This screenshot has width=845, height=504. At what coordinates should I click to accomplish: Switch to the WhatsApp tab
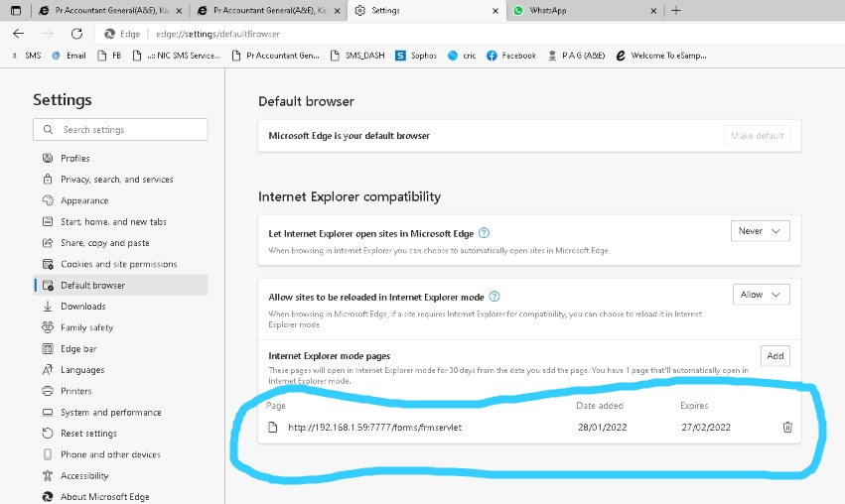pos(581,10)
